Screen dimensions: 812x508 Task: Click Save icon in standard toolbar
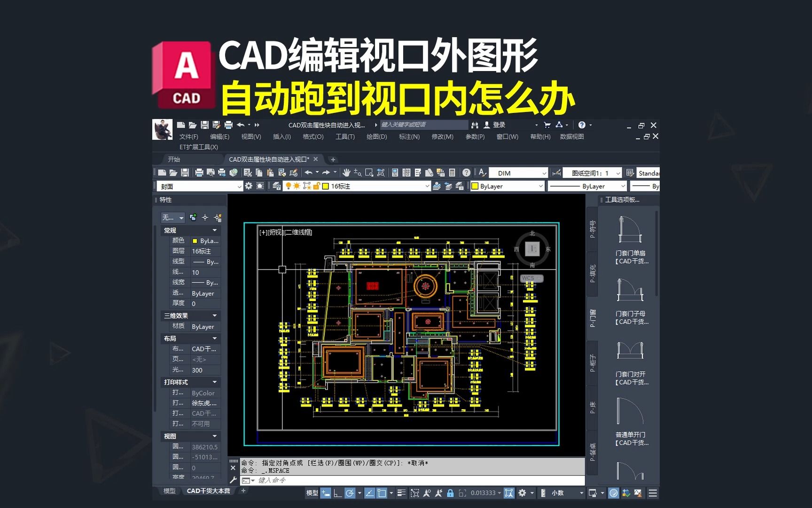tap(185, 173)
